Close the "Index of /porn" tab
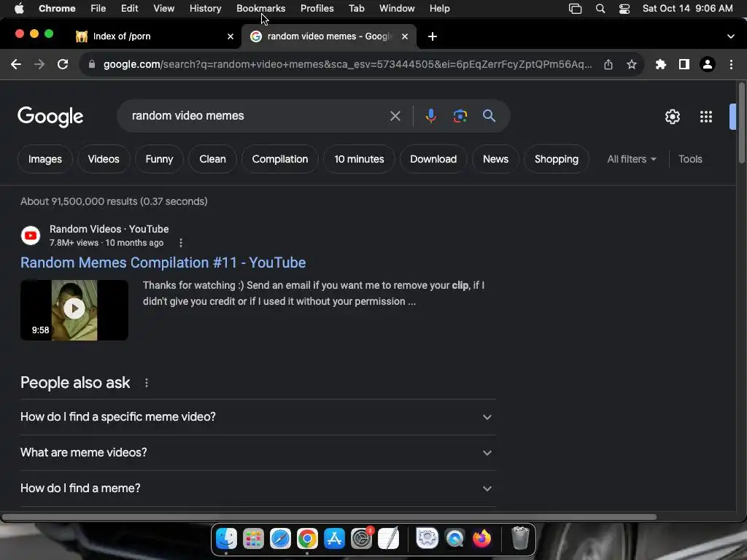 coord(231,36)
